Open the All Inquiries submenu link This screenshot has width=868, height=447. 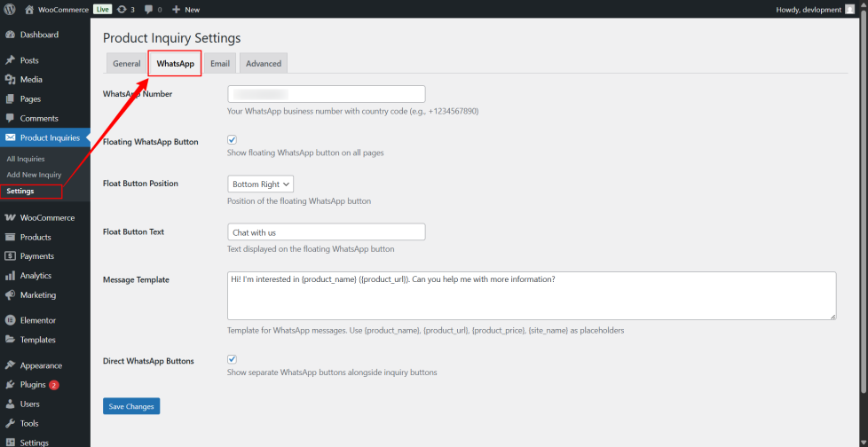click(26, 159)
